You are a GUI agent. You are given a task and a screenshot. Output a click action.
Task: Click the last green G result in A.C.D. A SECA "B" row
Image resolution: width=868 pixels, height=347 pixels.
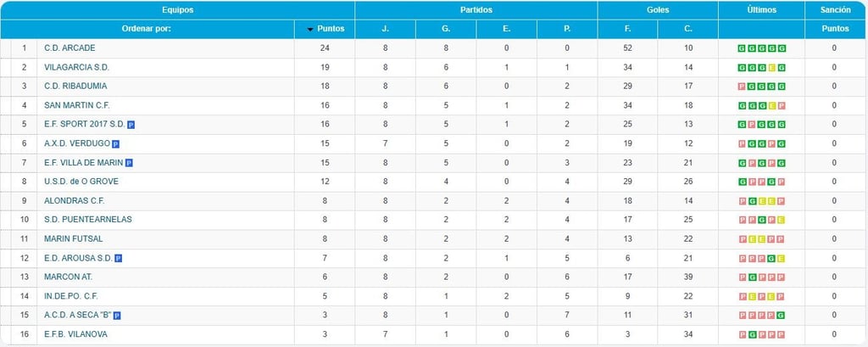(781, 316)
